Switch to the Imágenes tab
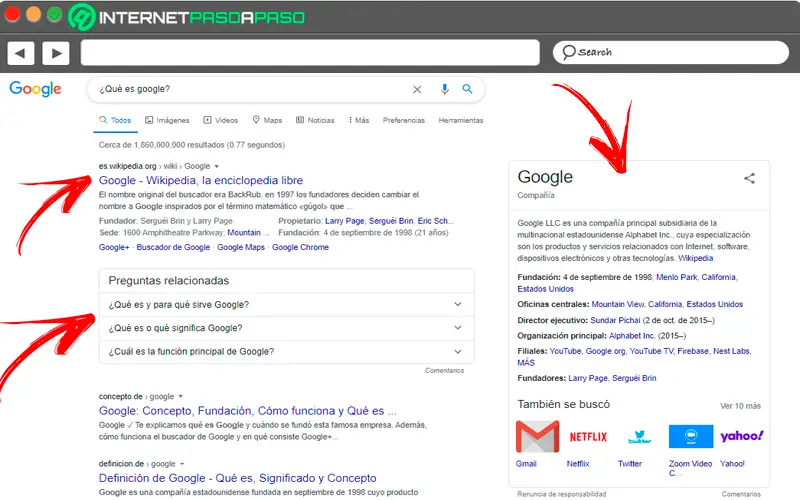 click(x=167, y=120)
